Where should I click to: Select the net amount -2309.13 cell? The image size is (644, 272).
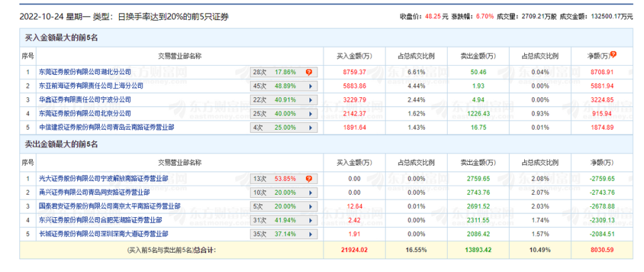point(601,220)
